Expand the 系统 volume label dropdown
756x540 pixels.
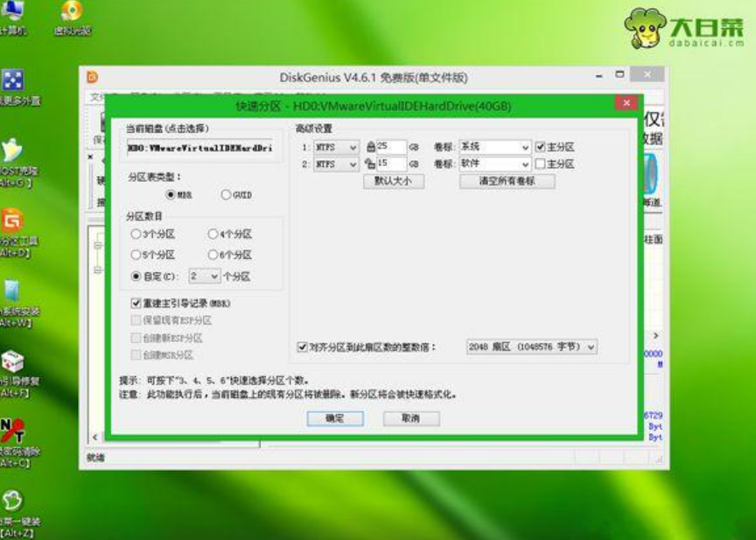pos(525,147)
